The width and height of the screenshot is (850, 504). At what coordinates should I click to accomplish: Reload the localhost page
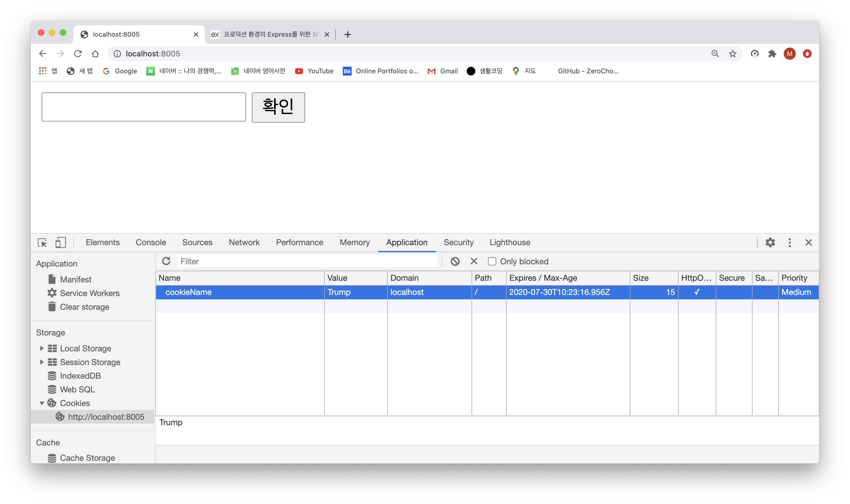78,54
